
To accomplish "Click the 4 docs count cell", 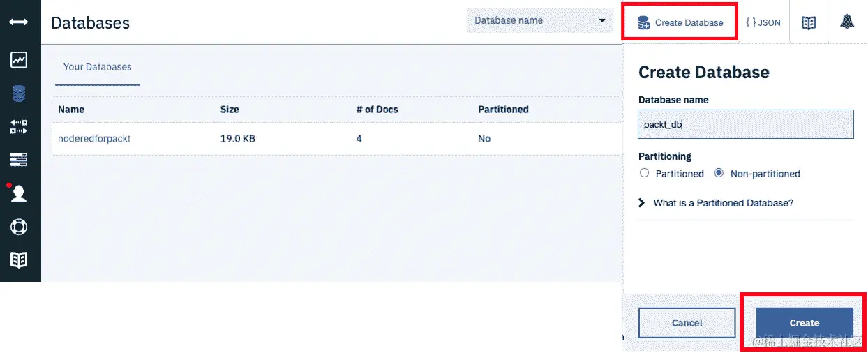I will (359, 139).
